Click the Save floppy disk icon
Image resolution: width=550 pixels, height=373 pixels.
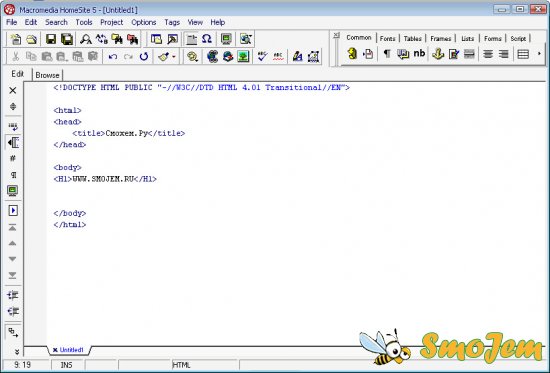[51, 39]
